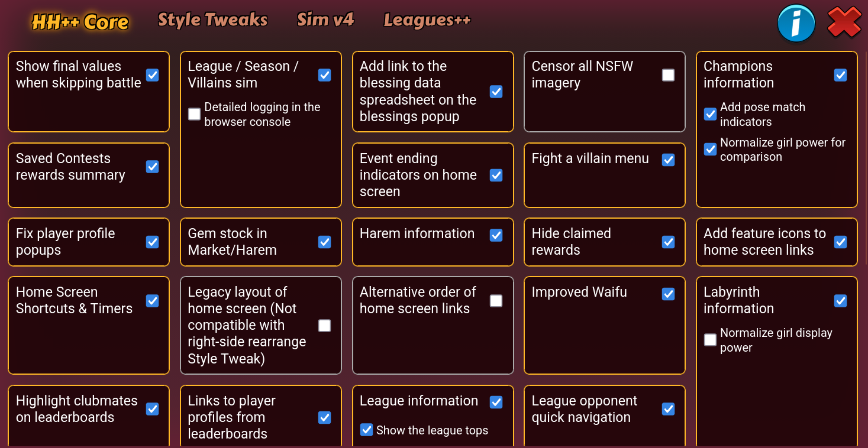The width and height of the screenshot is (868, 448).
Task: Uncheck Show the league tops
Action: point(366,430)
